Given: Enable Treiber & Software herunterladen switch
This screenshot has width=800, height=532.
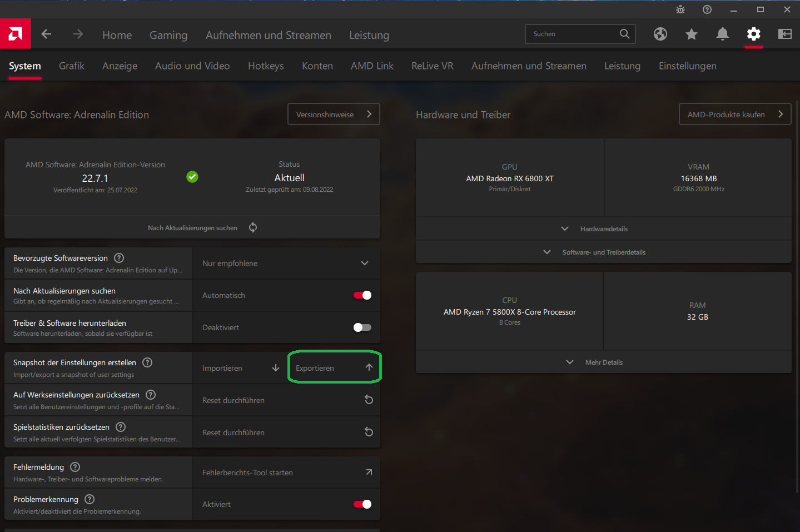Looking at the screenshot, I should pos(362,327).
